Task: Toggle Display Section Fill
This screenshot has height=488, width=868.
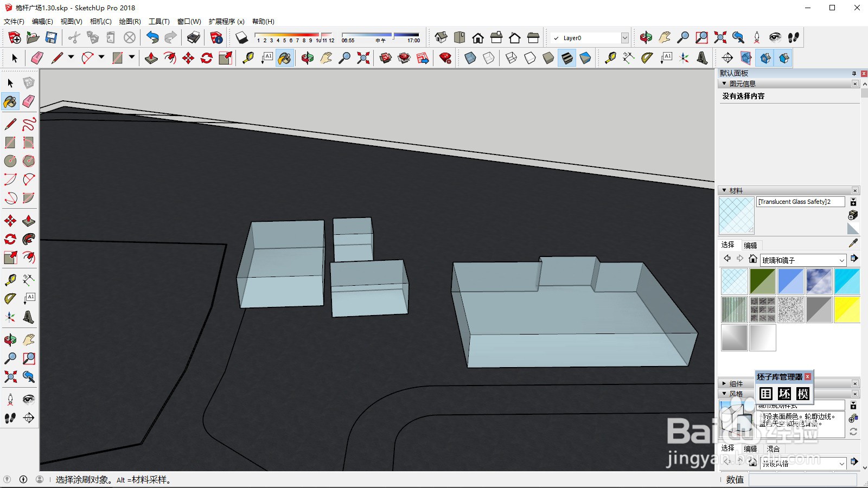Action: pos(784,58)
